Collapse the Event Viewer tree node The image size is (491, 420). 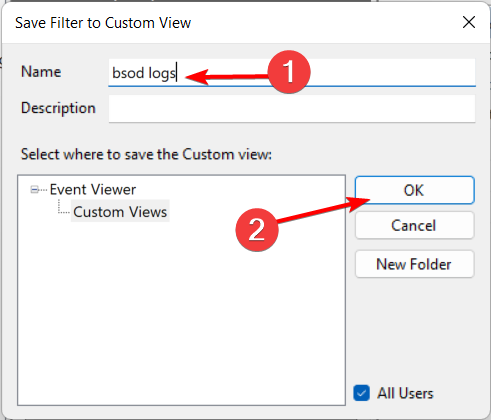(34, 190)
